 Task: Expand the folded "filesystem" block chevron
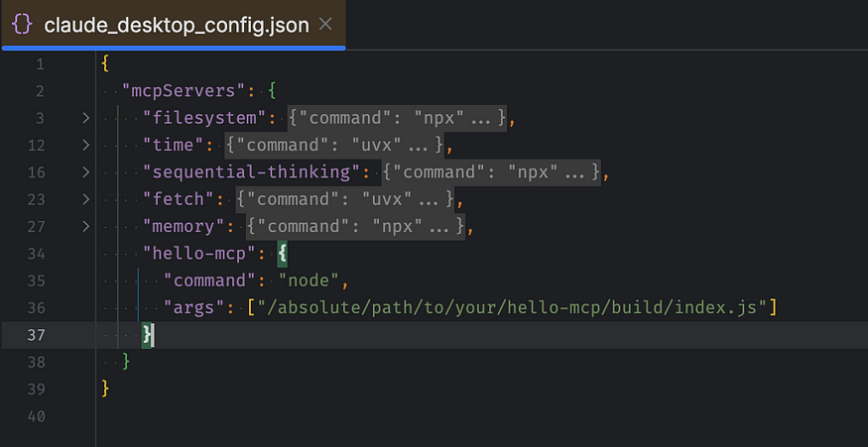(x=86, y=118)
